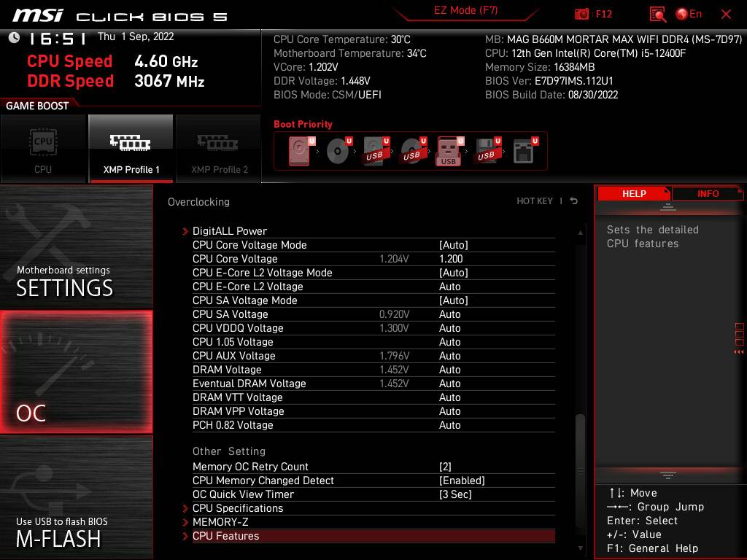Change language via the En globe icon
The width and height of the screenshot is (747, 560).
pyautogui.click(x=689, y=14)
